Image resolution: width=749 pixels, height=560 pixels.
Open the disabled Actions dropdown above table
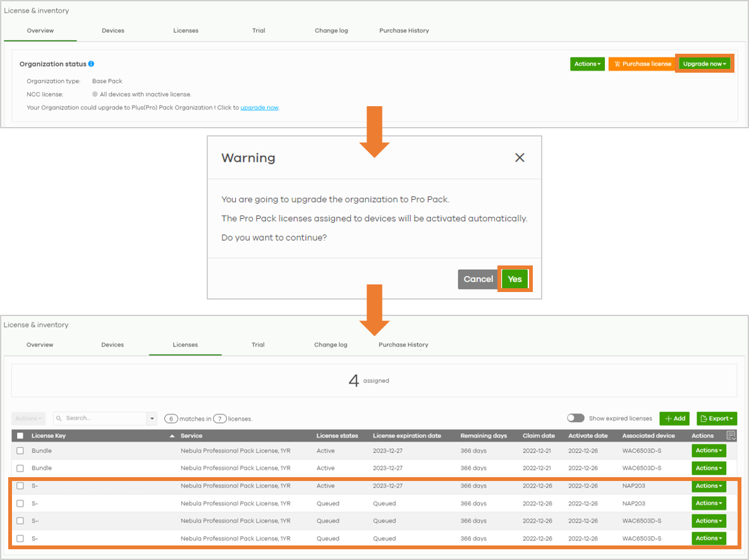[28, 418]
